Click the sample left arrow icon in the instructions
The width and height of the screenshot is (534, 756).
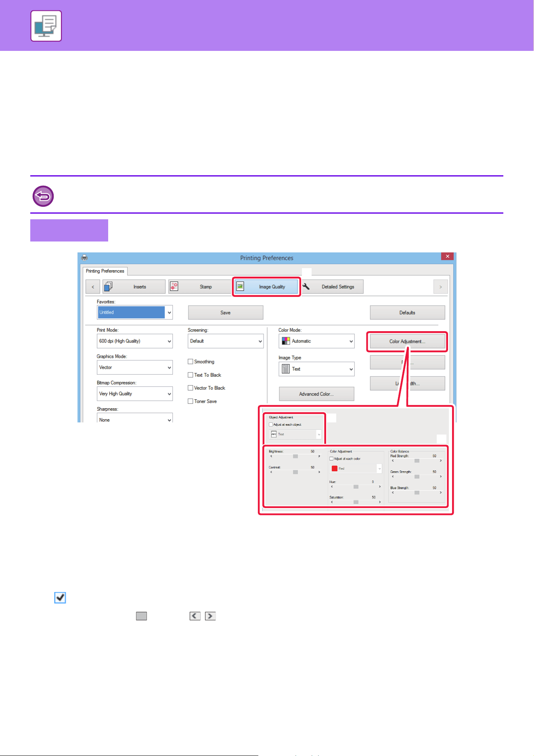(195, 616)
